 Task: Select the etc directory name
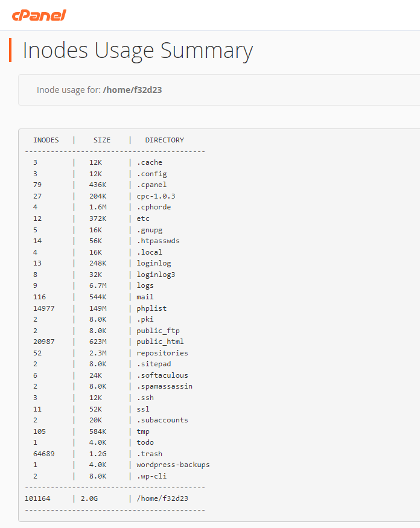[143, 218]
